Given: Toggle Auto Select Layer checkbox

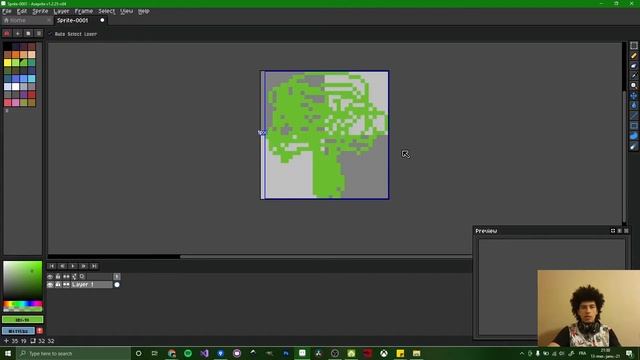Looking at the screenshot, I should point(73,34).
